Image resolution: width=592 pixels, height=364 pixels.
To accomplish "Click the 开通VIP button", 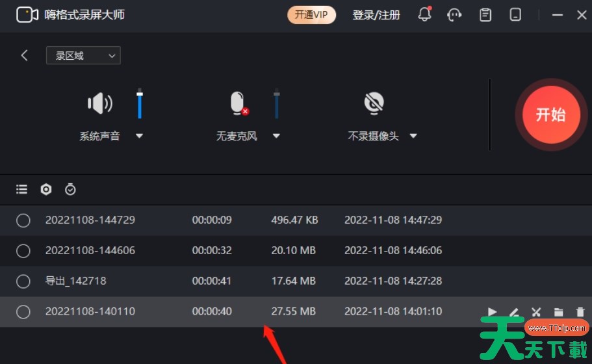I will 311,15.
